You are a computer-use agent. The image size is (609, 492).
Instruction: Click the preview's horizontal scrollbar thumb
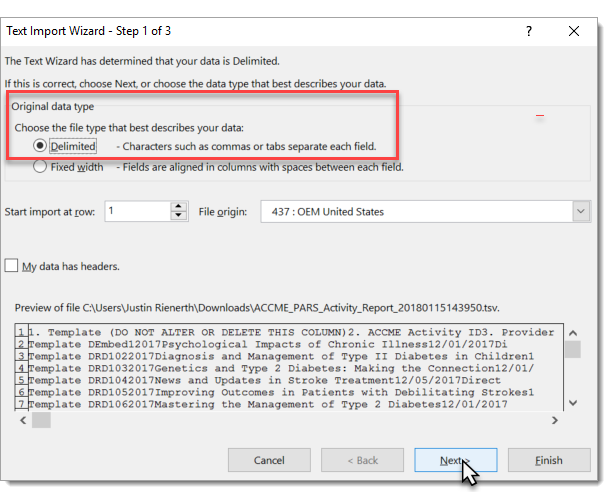tap(40, 420)
